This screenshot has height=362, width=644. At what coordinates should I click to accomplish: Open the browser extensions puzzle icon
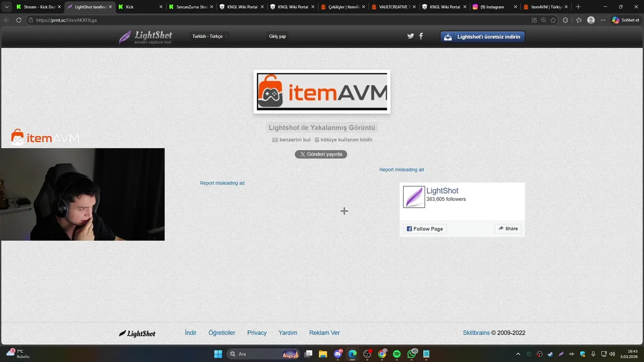click(566, 20)
